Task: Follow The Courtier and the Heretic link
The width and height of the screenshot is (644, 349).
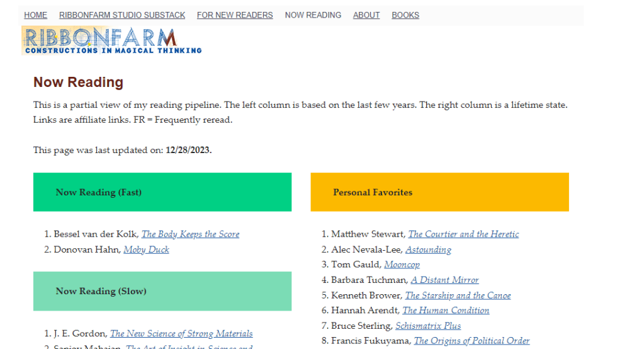Action: point(463,234)
